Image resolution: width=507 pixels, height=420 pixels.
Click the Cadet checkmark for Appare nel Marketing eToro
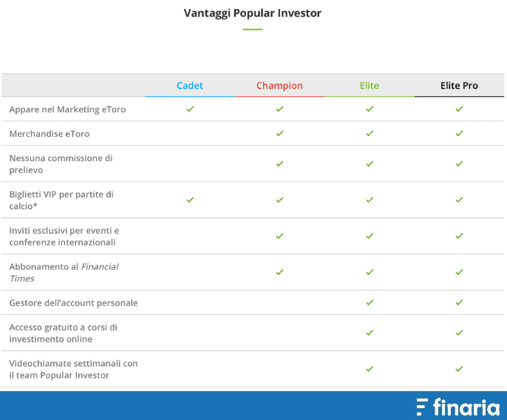[x=190, y=109]
